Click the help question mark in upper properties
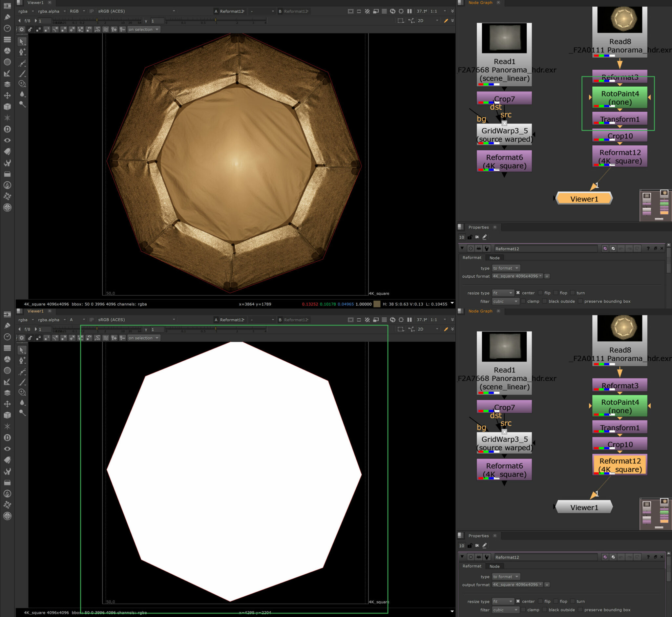672x617 pixels. pos(648,248)
